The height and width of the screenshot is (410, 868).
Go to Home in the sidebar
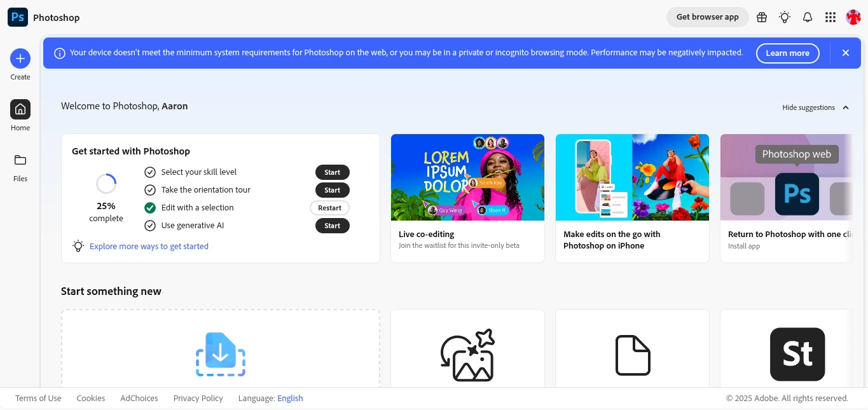[x=20, y=109]
